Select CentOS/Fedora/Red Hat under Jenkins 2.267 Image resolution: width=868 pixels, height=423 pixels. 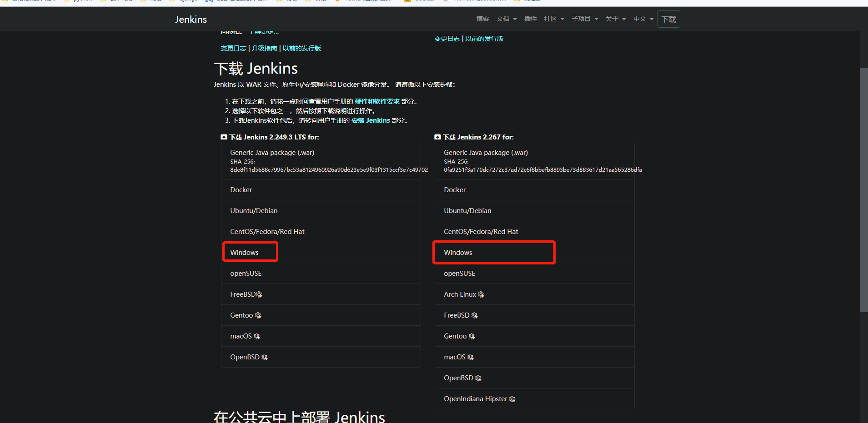pos(535,232)
